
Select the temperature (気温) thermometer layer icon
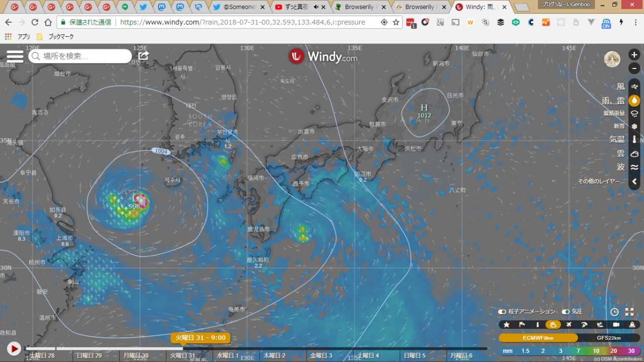click(x=634, y=139)
